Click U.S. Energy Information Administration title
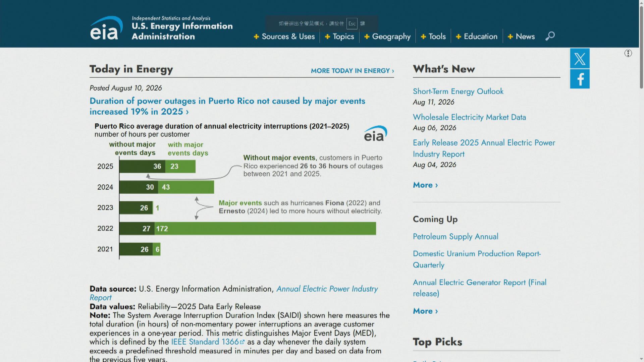This screenshot has height=362, width=644. click(x=182, y=31)
